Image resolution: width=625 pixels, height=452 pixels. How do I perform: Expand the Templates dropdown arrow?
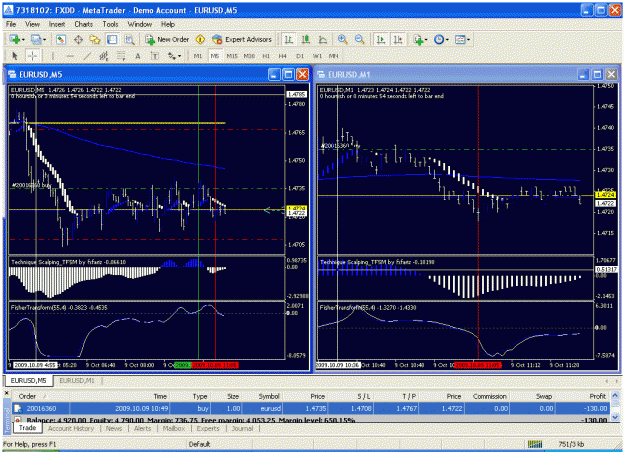[468, 40]
